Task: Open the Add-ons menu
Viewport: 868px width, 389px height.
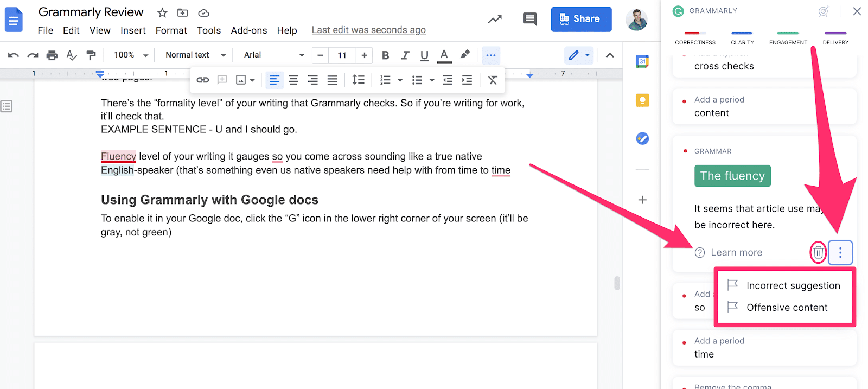Action: [x=249, y=30]
